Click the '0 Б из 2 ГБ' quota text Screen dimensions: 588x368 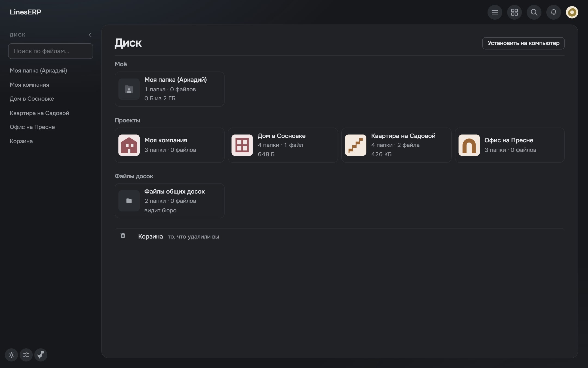click(x=160, y=98)
